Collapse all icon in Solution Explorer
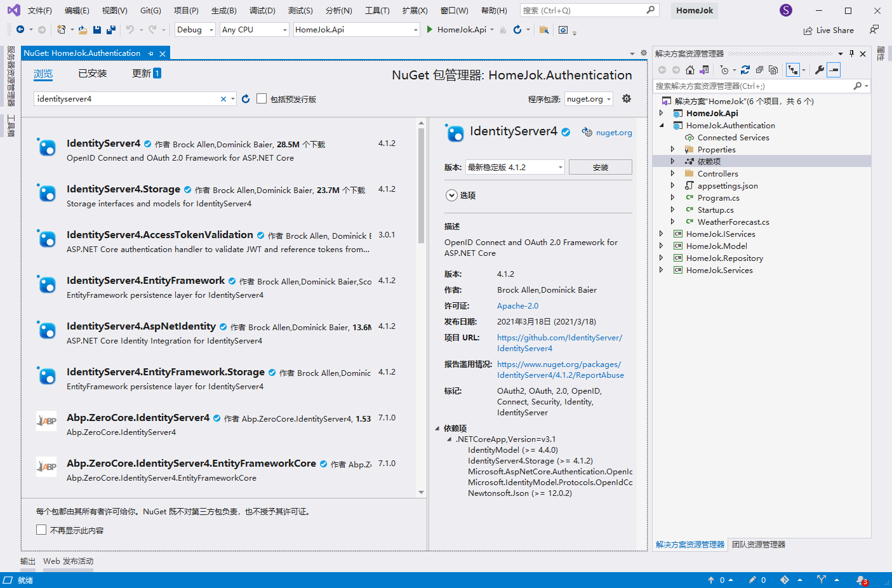This screenshot has height=588, width=892. pos(759,70)
